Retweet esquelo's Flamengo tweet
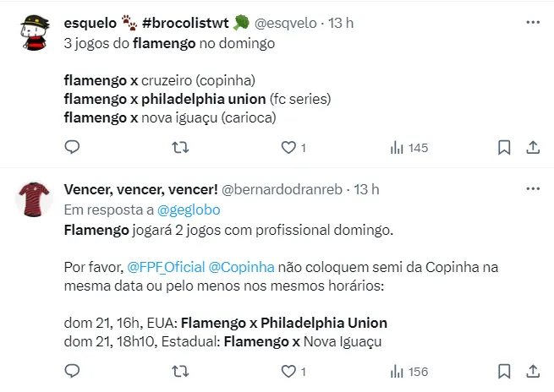The image size is (554, 392). coord(180,148)
